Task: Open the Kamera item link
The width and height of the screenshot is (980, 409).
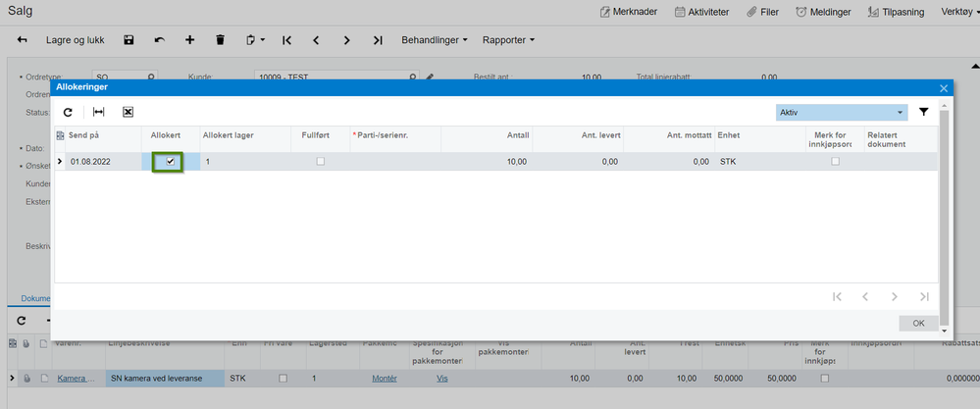Action: coord(76,379)
